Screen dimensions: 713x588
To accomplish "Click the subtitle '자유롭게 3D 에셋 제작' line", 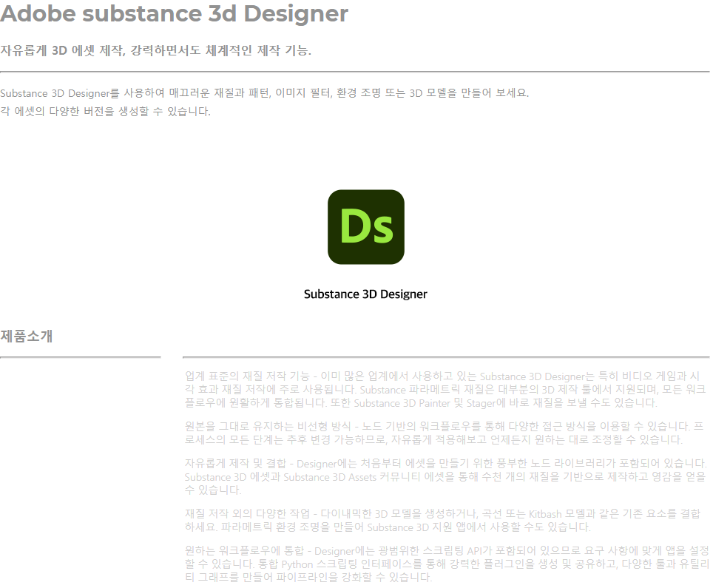I will 155,50.
